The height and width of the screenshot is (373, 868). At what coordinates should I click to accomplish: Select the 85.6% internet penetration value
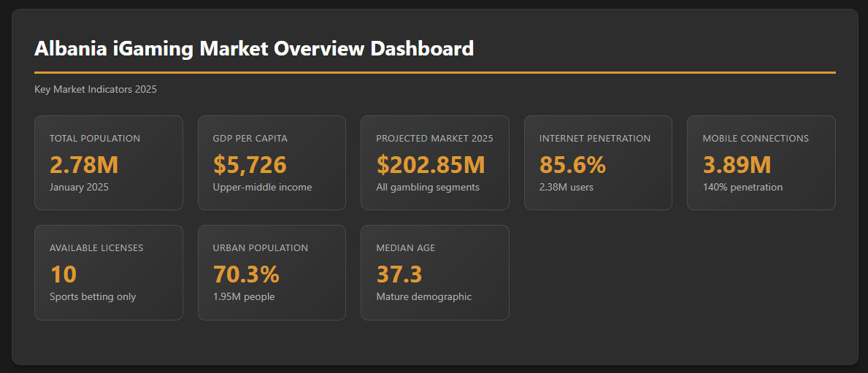tap(572, 165)
